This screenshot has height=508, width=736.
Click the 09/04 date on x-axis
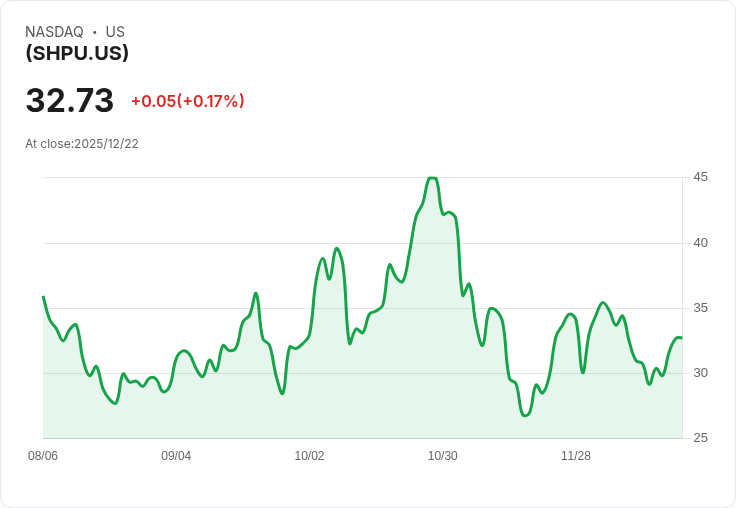pyautogui.click(x=176, y=456)
